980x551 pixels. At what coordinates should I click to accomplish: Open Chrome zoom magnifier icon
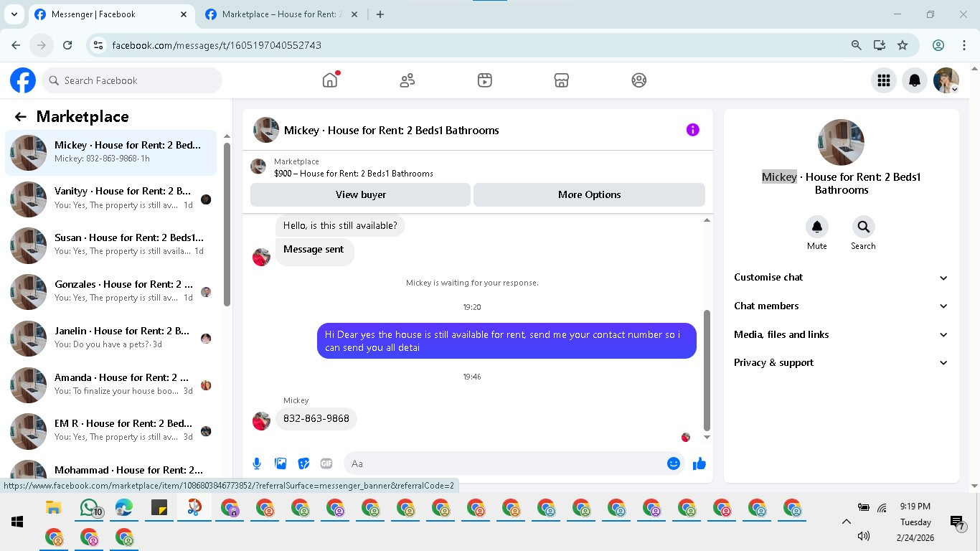[x=856, y=45]
